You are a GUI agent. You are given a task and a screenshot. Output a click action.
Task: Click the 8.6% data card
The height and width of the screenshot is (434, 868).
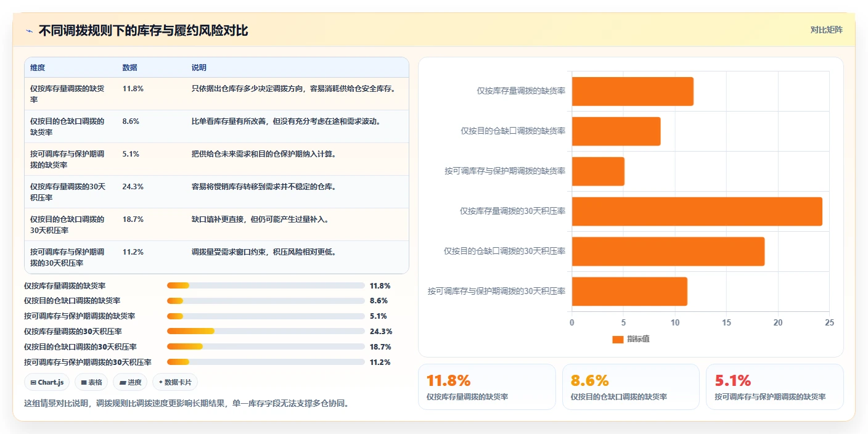click(x=631, y=387)
